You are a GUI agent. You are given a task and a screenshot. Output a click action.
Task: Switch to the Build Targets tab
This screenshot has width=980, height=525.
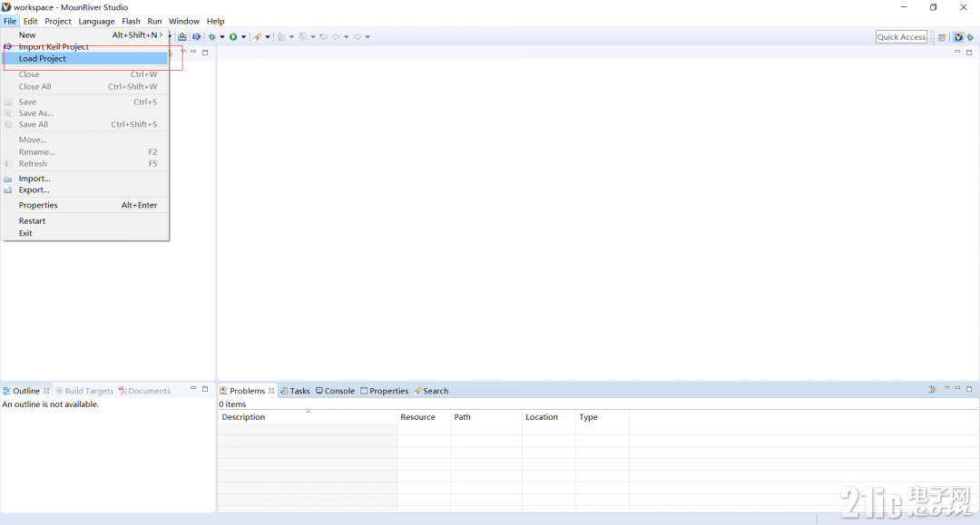pyautogui.click(x=84, y=391)
